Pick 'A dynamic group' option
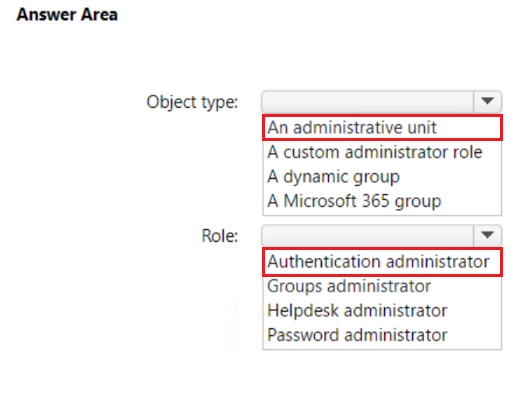This screenshot has height=395, width=529. (x=382, y=176)
